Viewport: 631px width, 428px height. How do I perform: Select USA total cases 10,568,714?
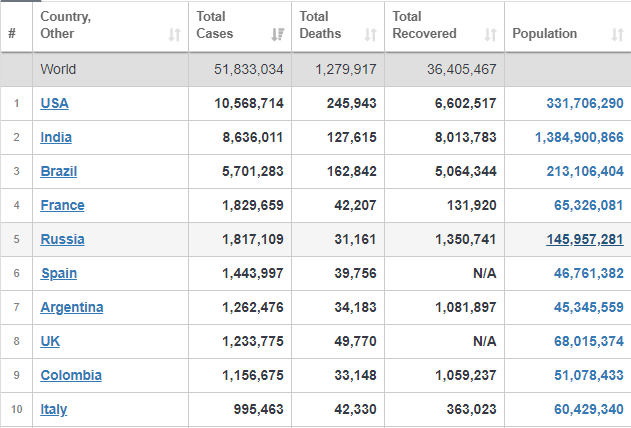(249, 103)
